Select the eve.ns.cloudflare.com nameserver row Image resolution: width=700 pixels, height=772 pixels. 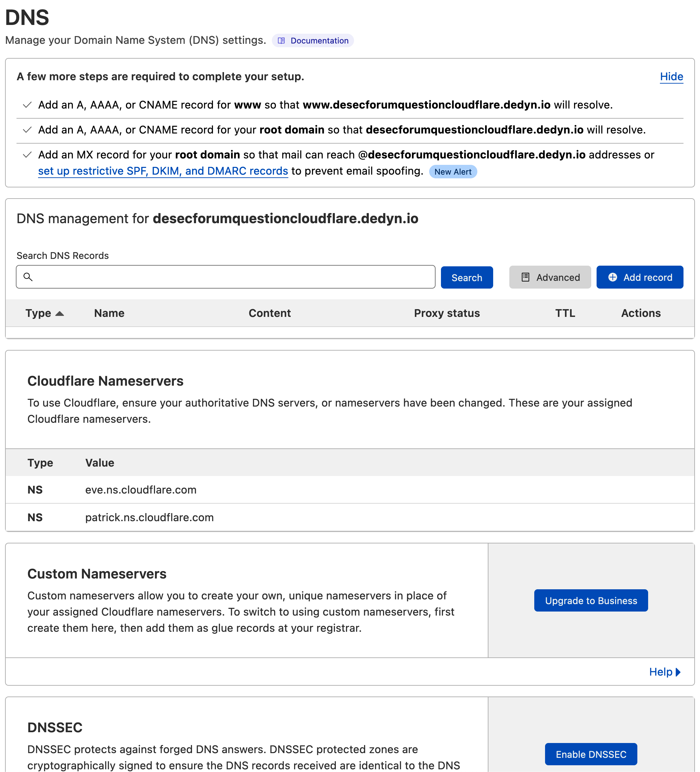350,490
